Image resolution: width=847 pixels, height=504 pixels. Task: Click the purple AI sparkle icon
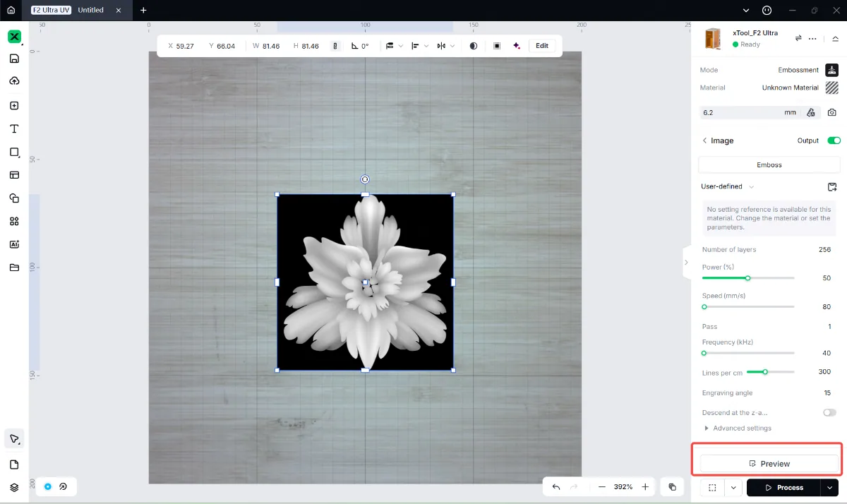click(x=517, y=46)
